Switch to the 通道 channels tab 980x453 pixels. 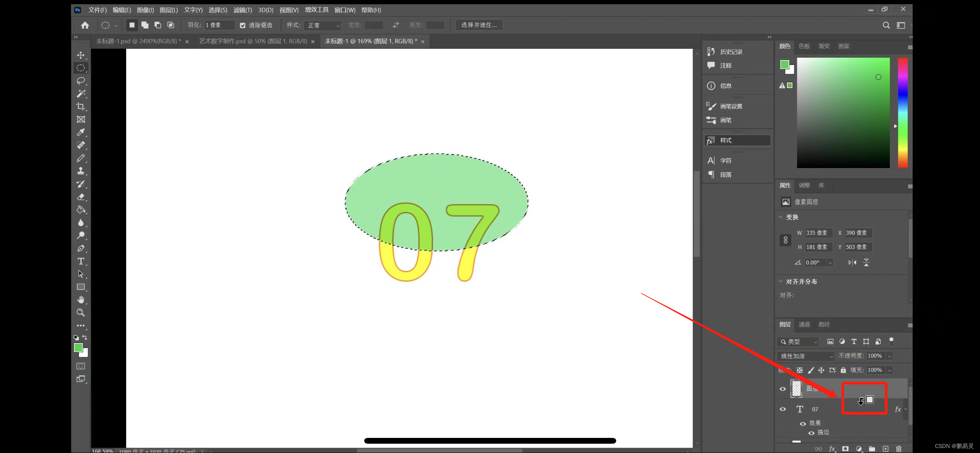[x=804, y=324]
